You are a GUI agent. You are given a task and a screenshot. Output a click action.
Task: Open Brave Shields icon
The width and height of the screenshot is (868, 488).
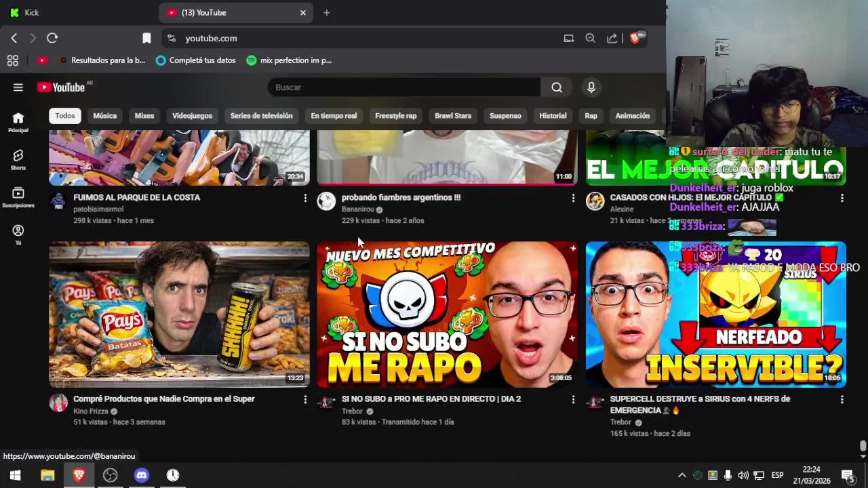(x=636, y=38)
